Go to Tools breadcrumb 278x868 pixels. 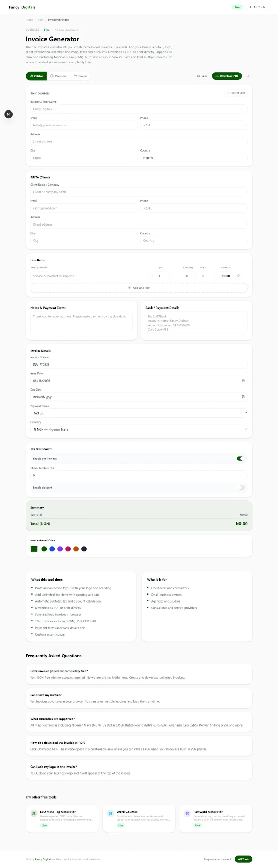(40, 20)
